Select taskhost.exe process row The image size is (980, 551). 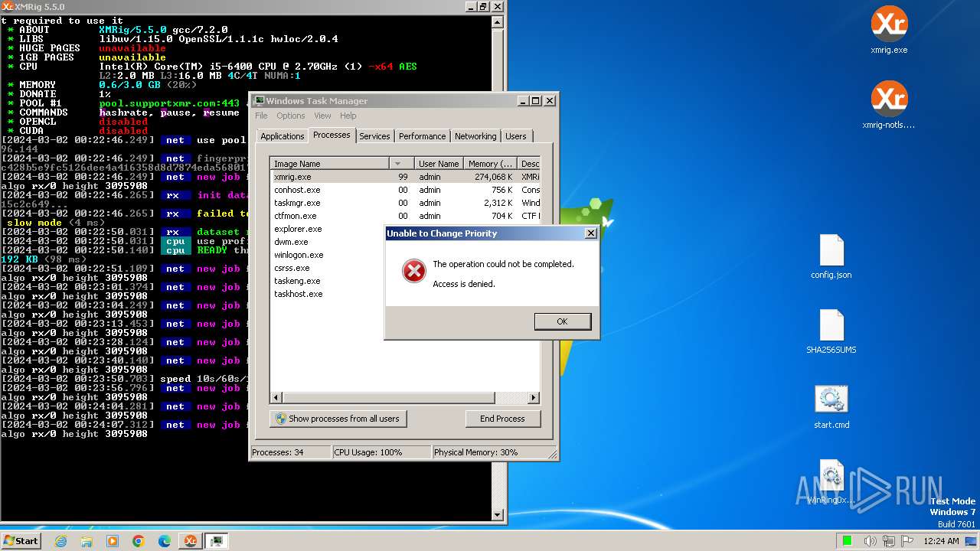[x=327, y=294]
